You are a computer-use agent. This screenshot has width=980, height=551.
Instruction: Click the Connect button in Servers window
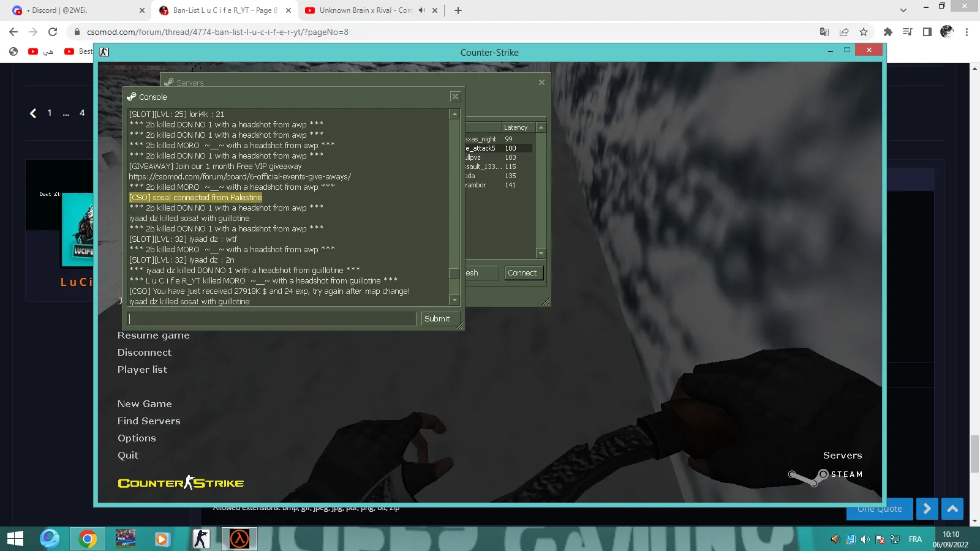click(522, 273)
